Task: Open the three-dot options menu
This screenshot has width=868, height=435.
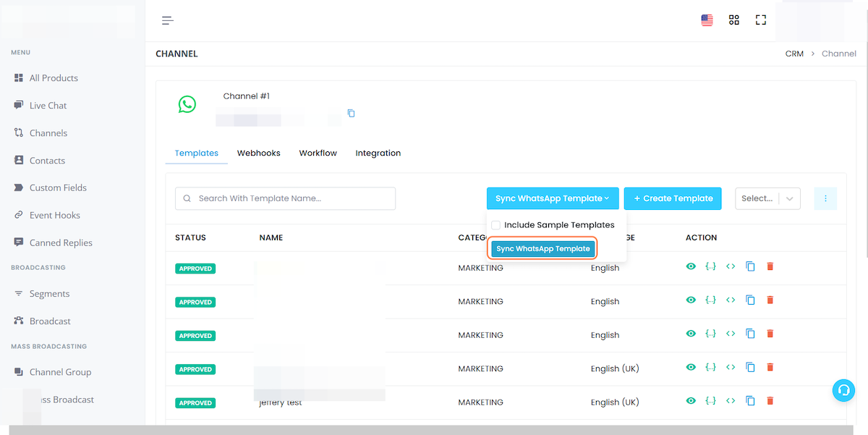Action: pos(825,198)
